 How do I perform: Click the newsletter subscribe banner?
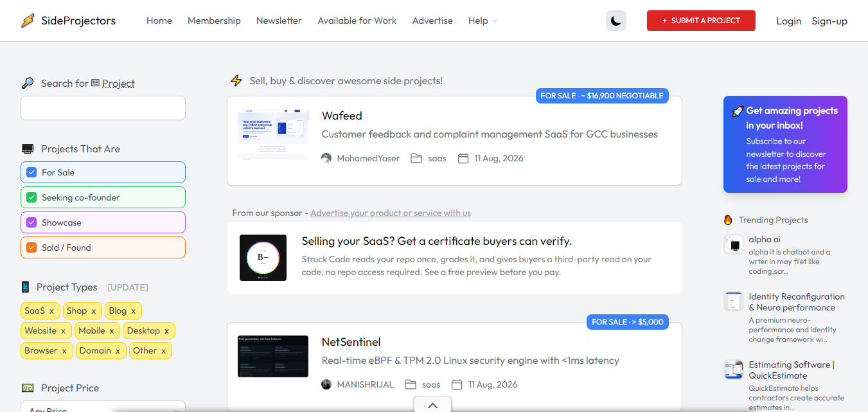coord(785,144)
